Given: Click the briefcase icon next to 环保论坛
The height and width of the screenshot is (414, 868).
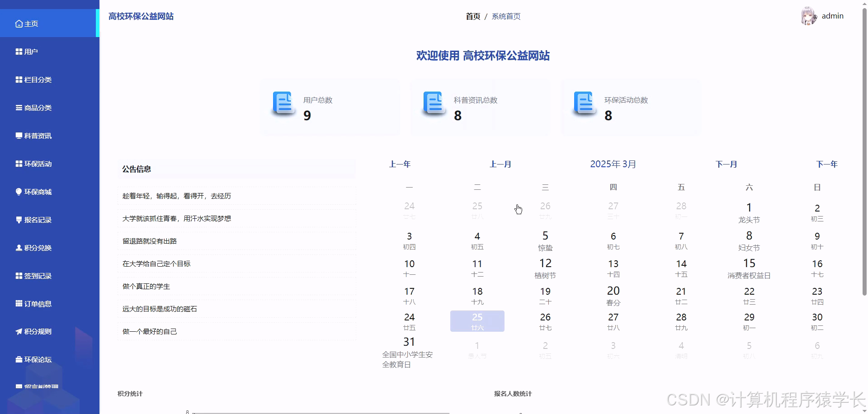Looking at the screenshot, I should coord(19,359).
